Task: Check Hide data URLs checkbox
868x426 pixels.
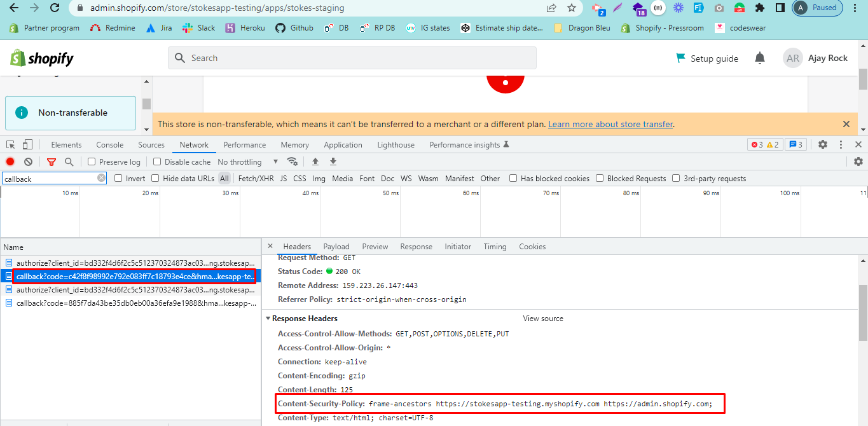Action: pos(155,179)
